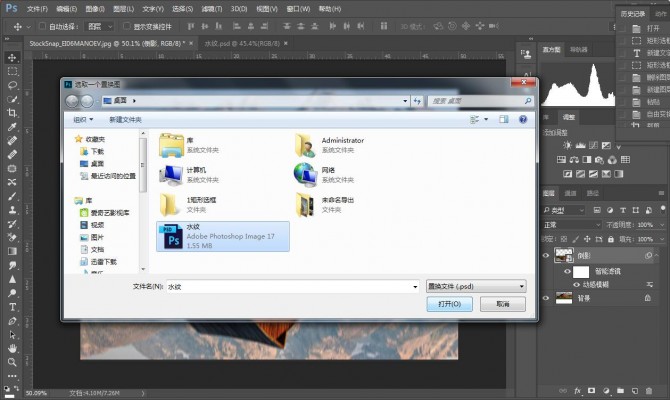
Task: Open layer style fx menu
Action: [x=578, y=391]
